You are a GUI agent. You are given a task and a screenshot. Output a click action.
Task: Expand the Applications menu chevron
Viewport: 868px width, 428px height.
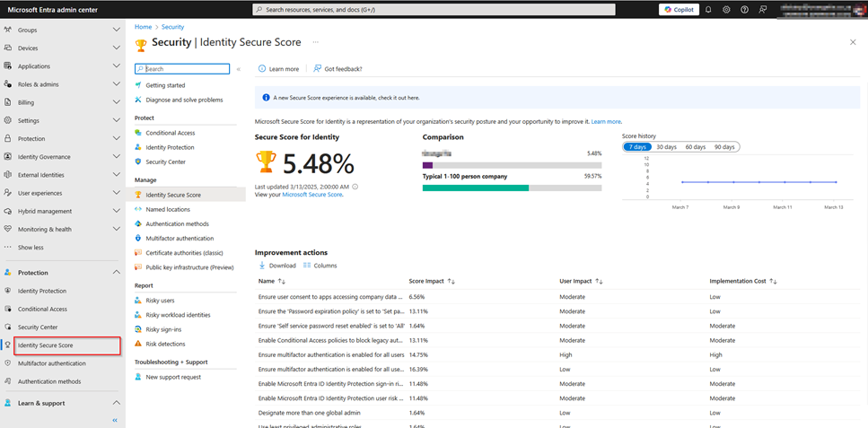[117, 66]
